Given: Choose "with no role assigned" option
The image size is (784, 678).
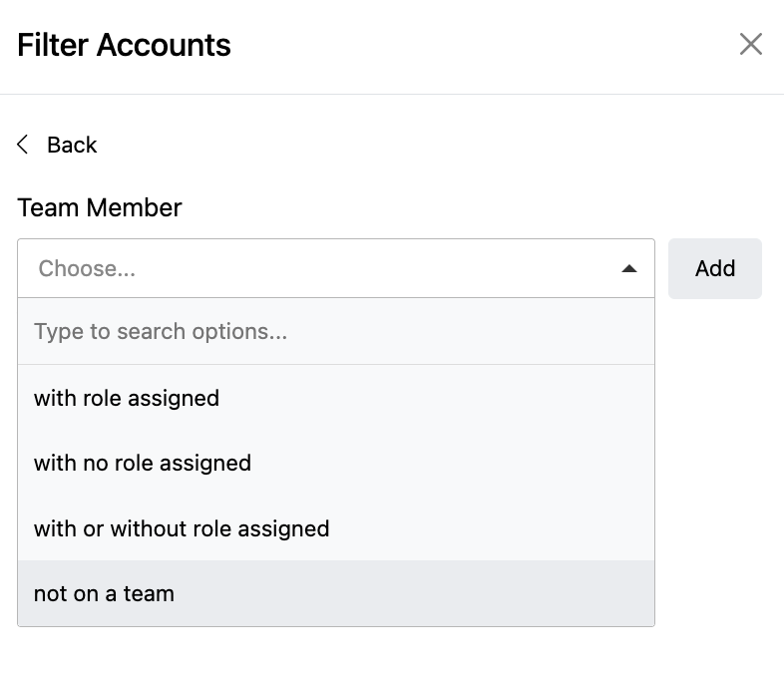Looking at the screenshot, I should pos(143,463).
